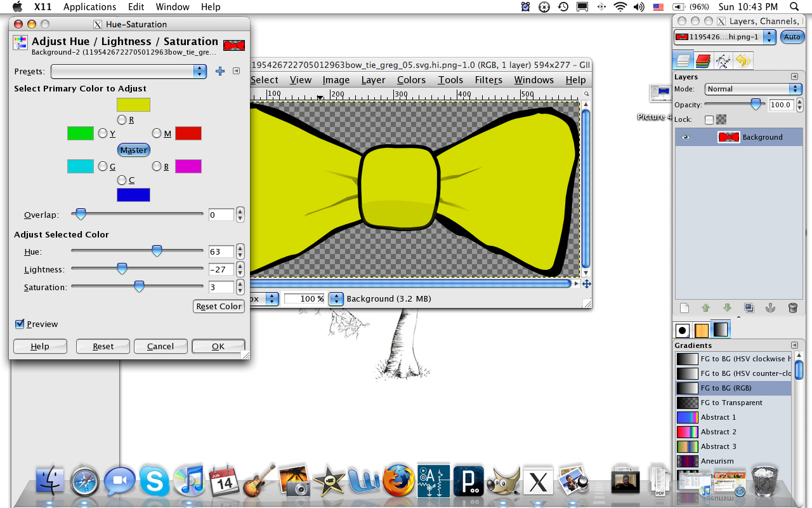This screenshot has width=812, height=508.
Task: Open the Gradients tab in lower dock
Action: [x=721, y=329]
